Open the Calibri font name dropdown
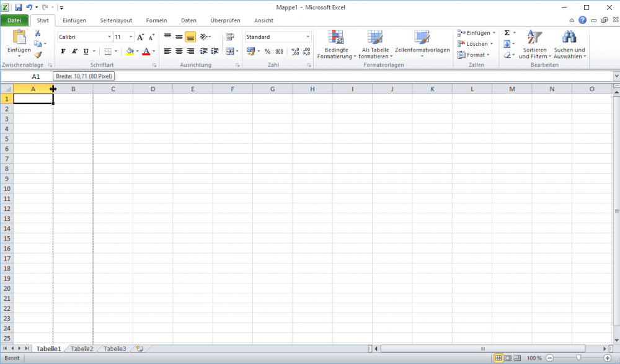This screenshot has width=620, height=364. [110, 37]
